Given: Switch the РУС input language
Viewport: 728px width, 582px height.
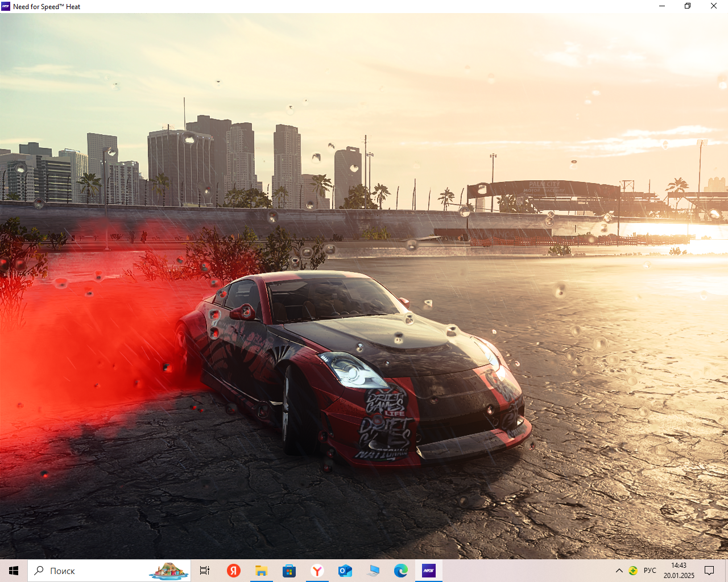Looking at the screenshot, I should [x=650, y=571].
